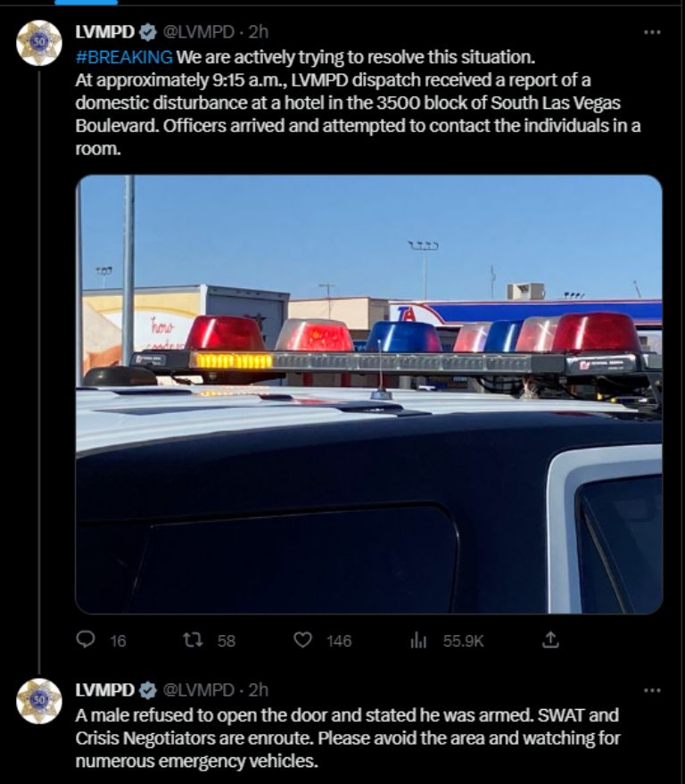Screen dimensions: 685x784
Task: Click the @LVMPD handle on first tweet
Action: (199, 32)
